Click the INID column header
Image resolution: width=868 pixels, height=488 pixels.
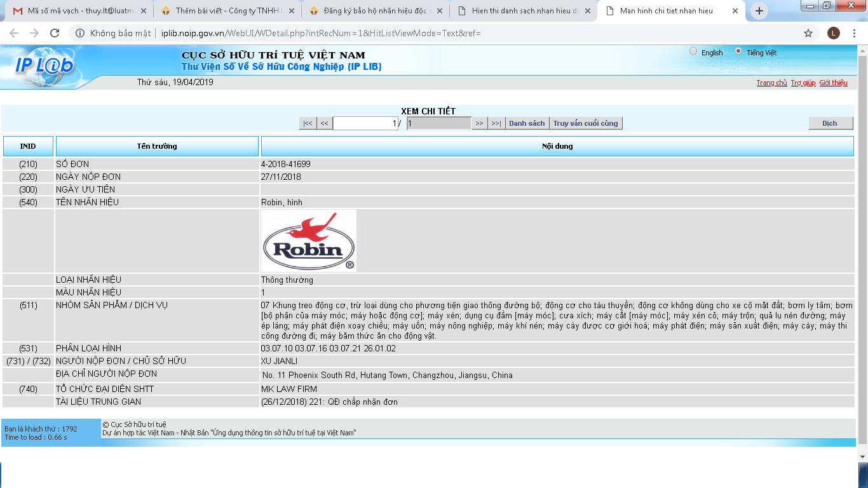(28, 146)
